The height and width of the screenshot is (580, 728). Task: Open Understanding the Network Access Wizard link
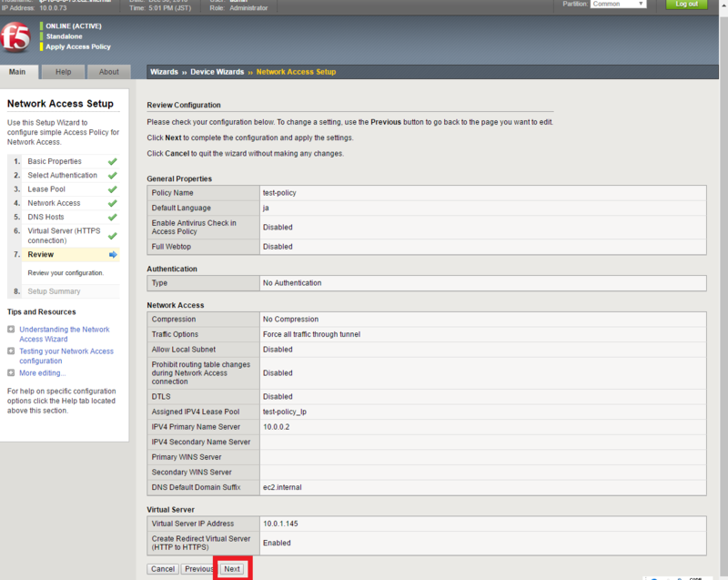point(64,334)
